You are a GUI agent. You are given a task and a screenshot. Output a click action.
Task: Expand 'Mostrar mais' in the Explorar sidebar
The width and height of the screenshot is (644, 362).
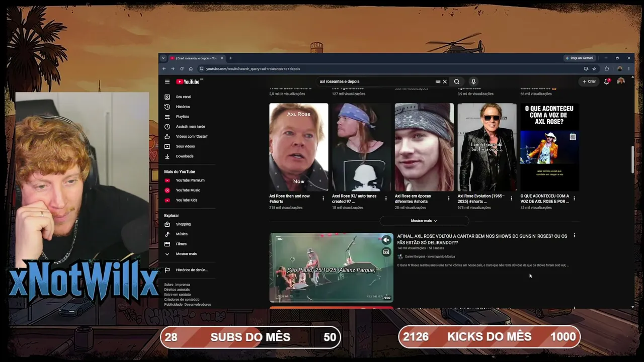[186, 254]
